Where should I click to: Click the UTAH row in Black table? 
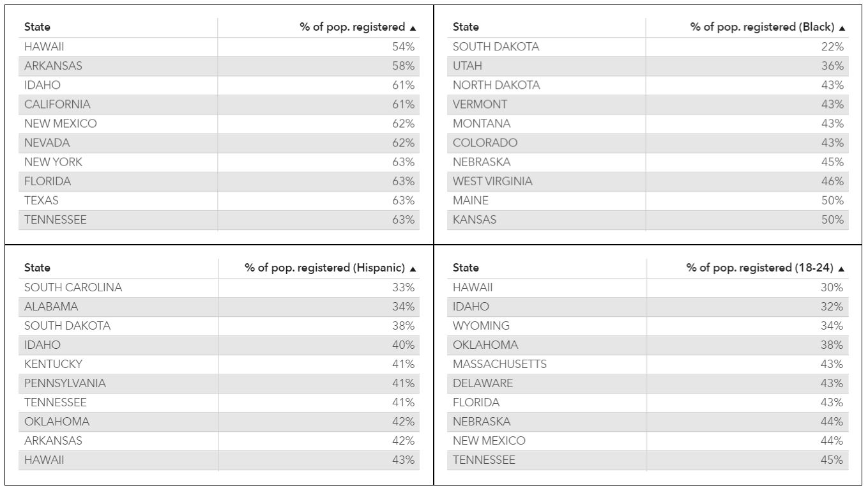[x=648, y=66]
